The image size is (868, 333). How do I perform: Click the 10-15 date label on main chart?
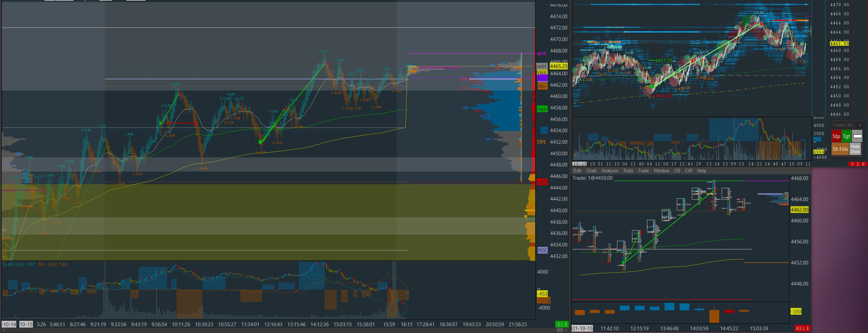26,325
